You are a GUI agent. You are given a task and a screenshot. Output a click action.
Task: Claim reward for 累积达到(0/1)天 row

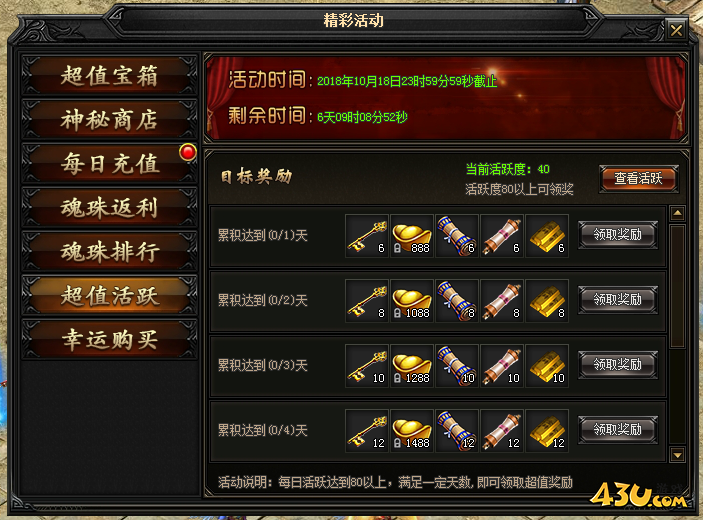[618, 234]
